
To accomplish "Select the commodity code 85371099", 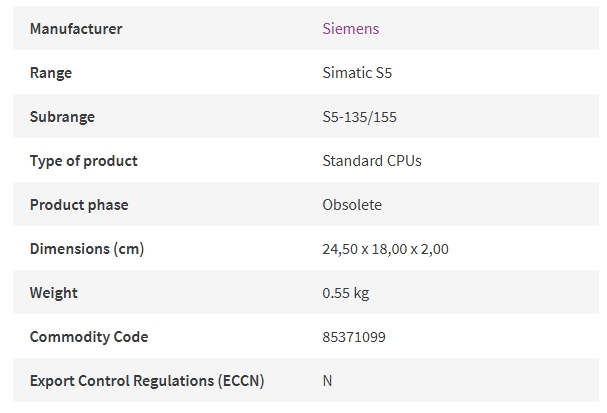I will pyautogui.click(x=354, y=337).
